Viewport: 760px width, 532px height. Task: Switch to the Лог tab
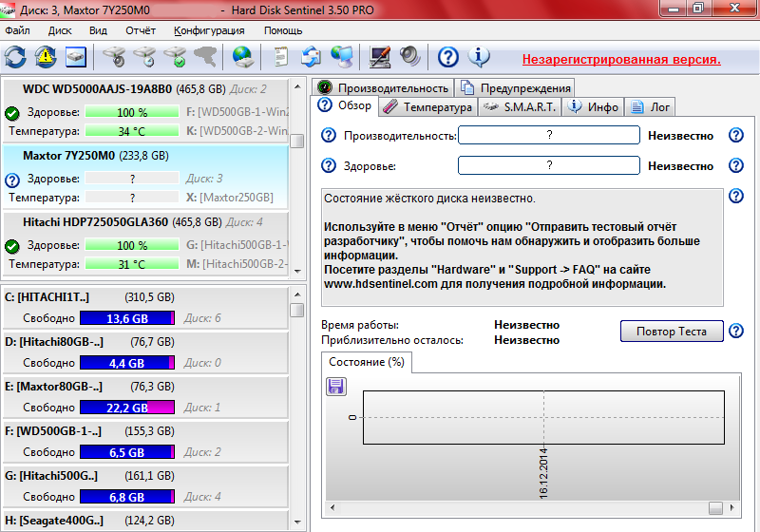650,107
